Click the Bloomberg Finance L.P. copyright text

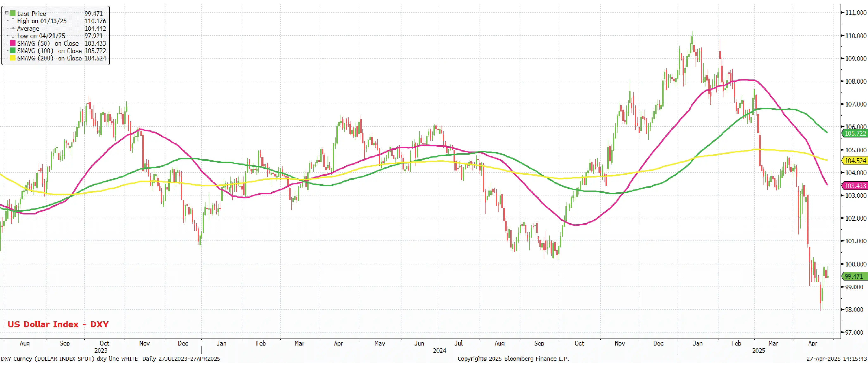513,359
